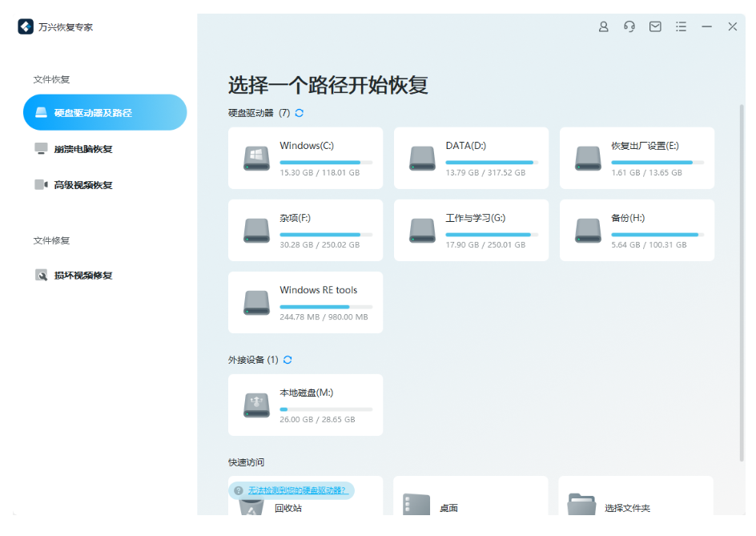This screenshot has height=536, width=756.
Task: Select the 备份(H:) drive card
Action: coord(637,230)
